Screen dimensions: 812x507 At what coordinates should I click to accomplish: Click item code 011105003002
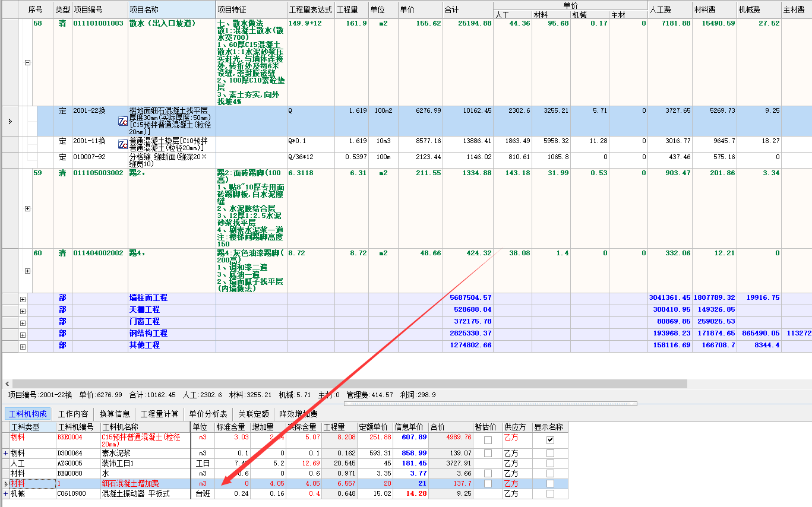coord(99,173)
